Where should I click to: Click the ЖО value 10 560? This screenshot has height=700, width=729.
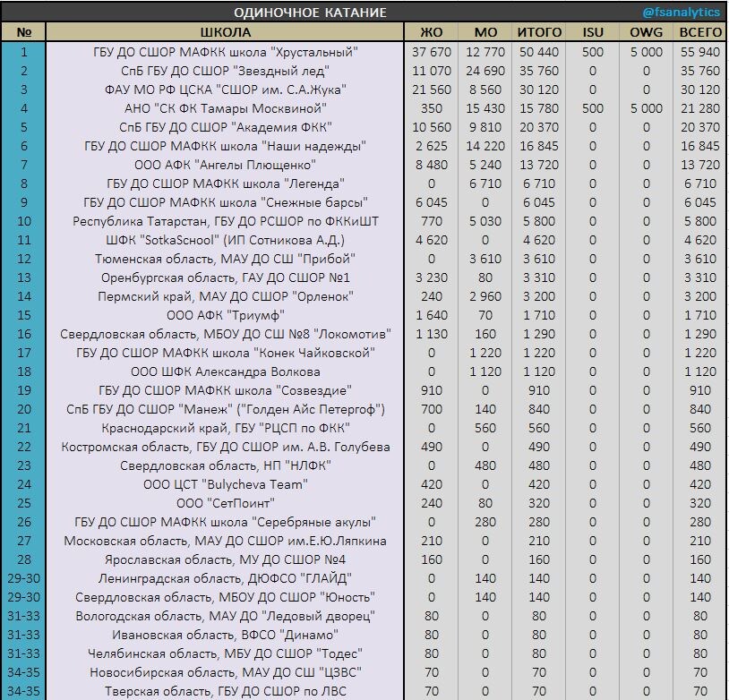(432, 127)
